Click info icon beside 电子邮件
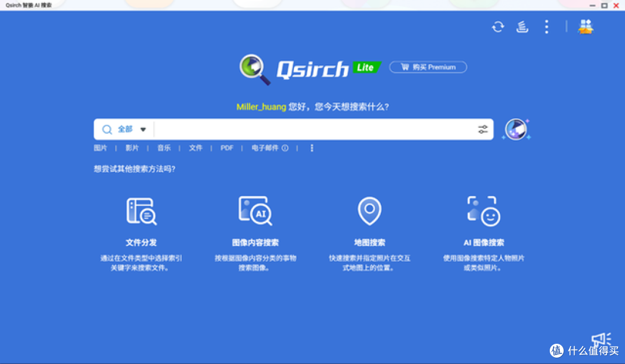 click(285, 148)
